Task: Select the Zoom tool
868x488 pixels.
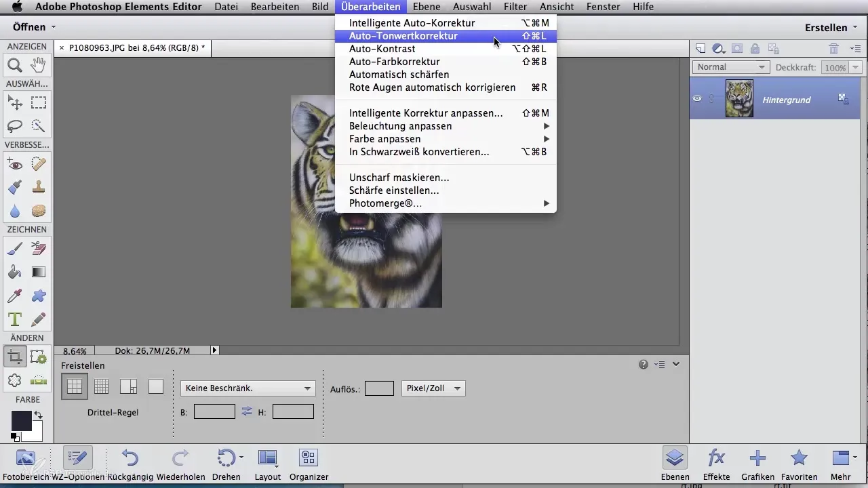Action: 14,66
